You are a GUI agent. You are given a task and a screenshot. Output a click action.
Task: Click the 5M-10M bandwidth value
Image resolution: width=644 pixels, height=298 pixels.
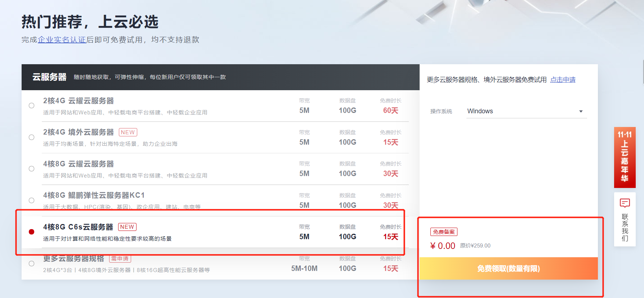click(x=304, y=268)
